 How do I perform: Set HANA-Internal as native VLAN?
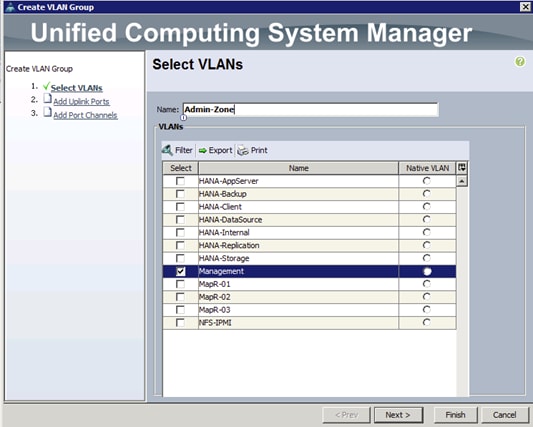pos(427,233)
